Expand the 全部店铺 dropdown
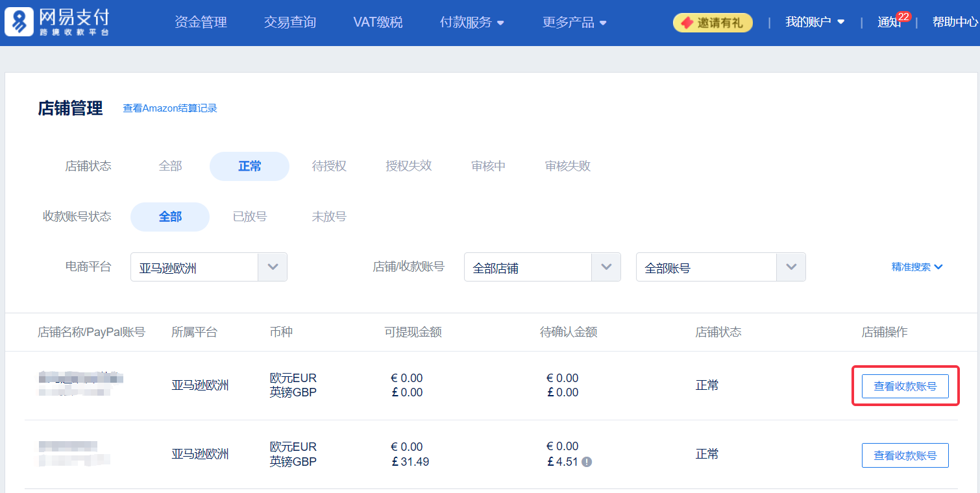Viewport: 980px width, 493px height. click(542, 267)
